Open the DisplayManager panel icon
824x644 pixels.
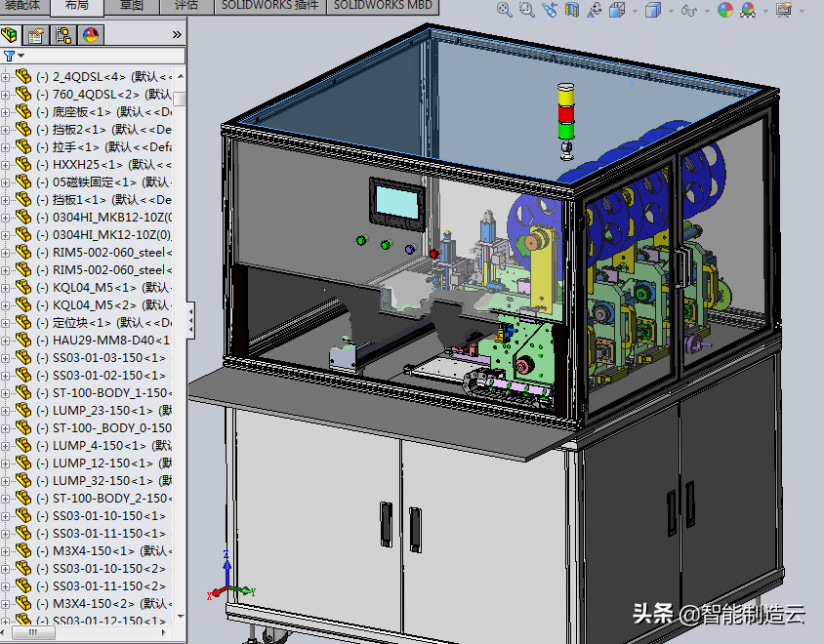[90, 35]
